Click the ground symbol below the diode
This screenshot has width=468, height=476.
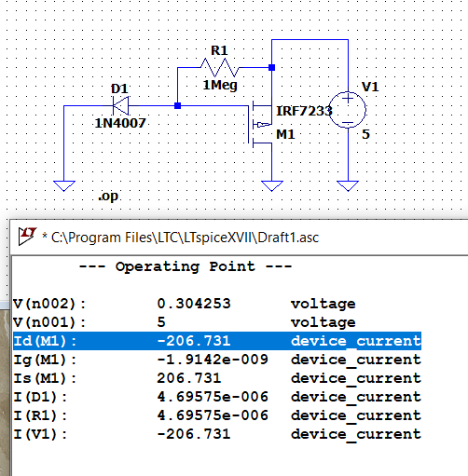64,186
